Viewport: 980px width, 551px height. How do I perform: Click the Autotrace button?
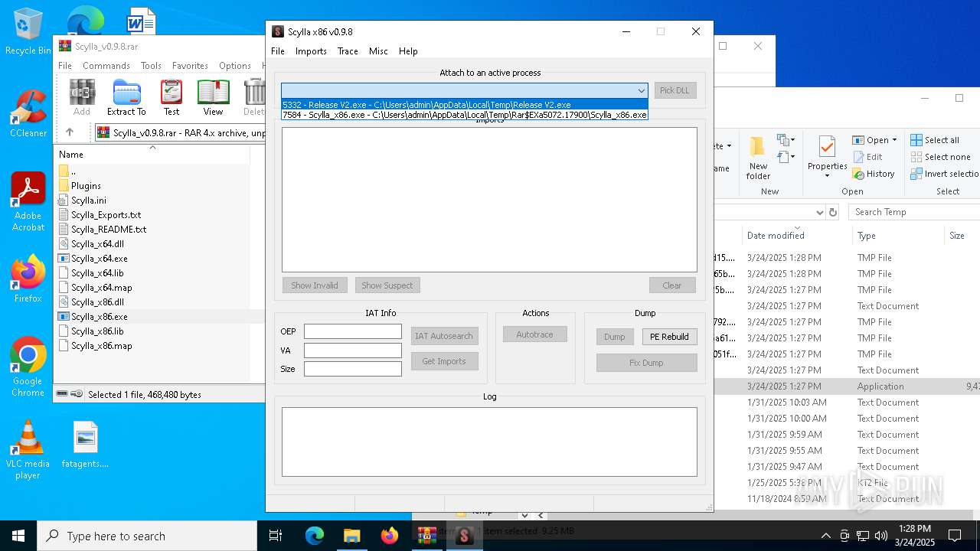[534, 334]
